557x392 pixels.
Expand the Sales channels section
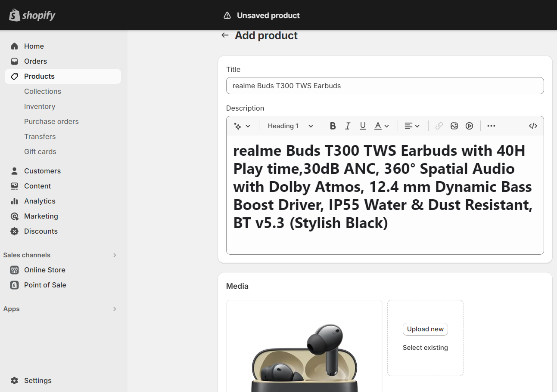pos(115,255)
